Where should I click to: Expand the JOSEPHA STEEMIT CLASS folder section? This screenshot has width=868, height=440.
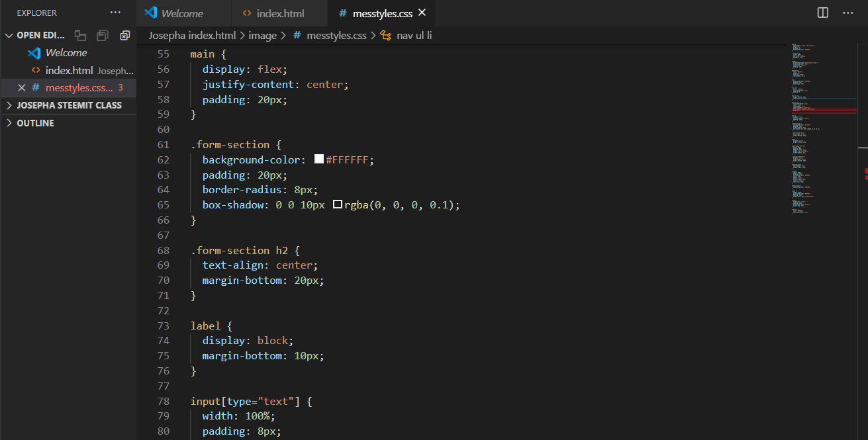pos(68,105)
